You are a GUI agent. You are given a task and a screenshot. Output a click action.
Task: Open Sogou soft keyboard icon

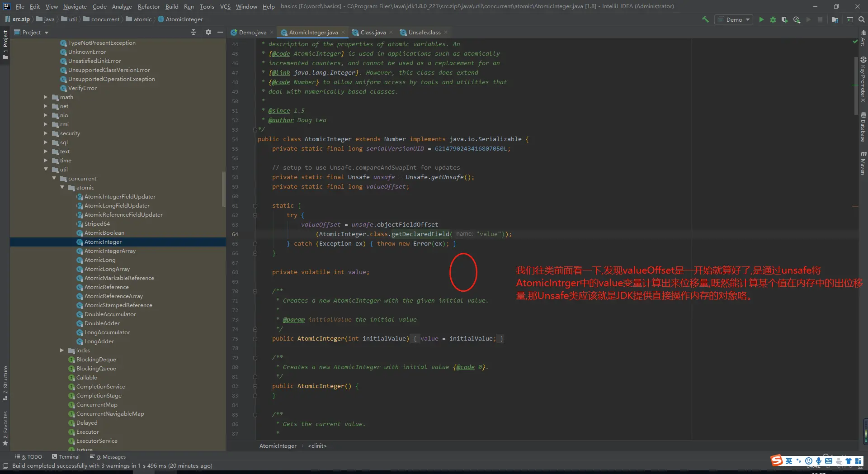coord(829,461)
